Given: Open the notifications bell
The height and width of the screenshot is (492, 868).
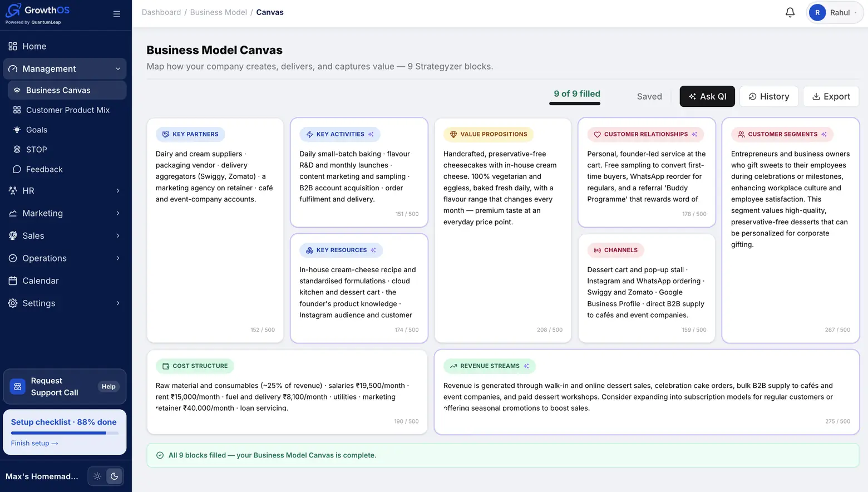Looking at the screenshot, I should tap(790, 12).
